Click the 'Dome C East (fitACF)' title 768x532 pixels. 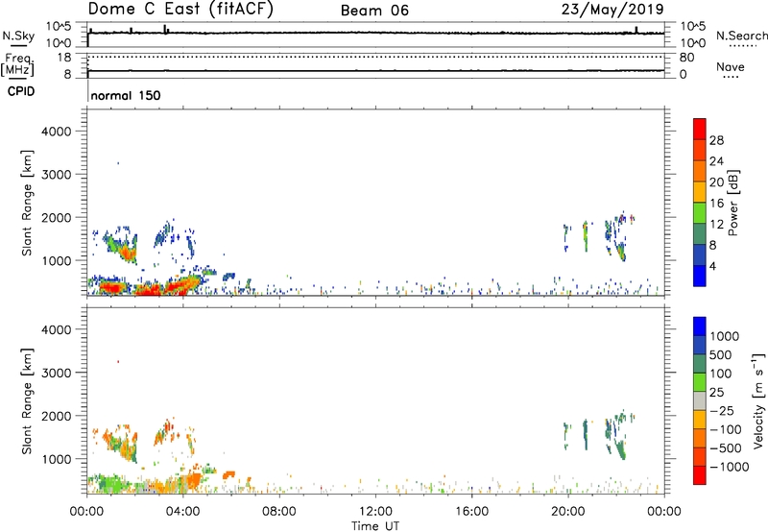click(x=180, y=9)
